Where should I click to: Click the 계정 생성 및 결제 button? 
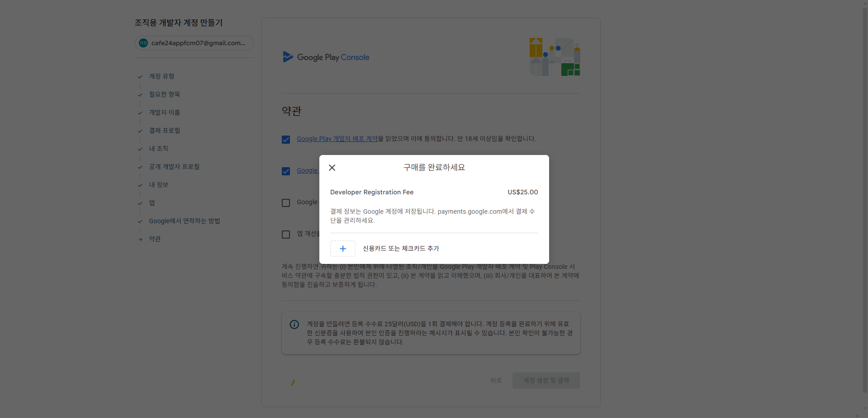546,380
